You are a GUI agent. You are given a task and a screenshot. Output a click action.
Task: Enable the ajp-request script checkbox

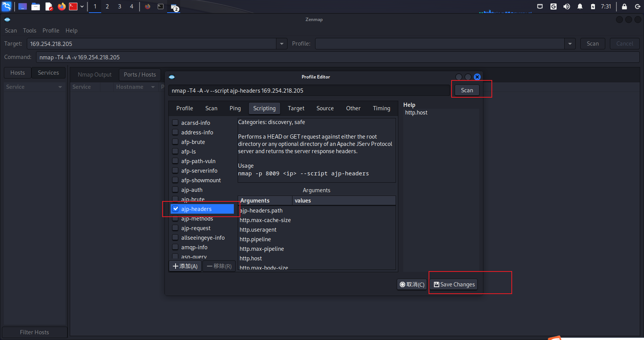pyautogui.click(x=175, y=228)
